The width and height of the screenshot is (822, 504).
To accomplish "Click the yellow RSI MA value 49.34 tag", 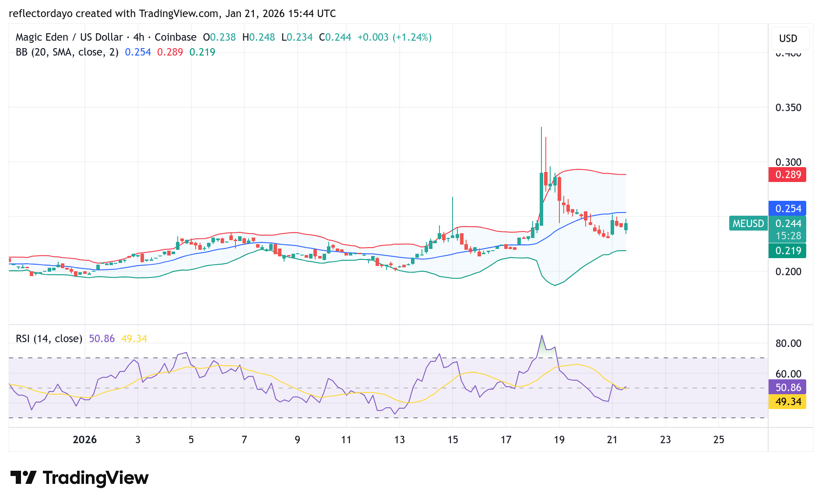I will point(787,402).
